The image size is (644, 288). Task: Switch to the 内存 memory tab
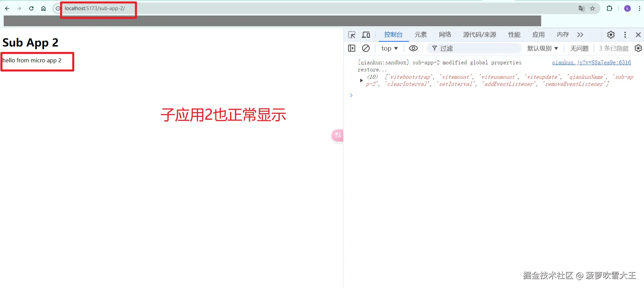[563, 35]
